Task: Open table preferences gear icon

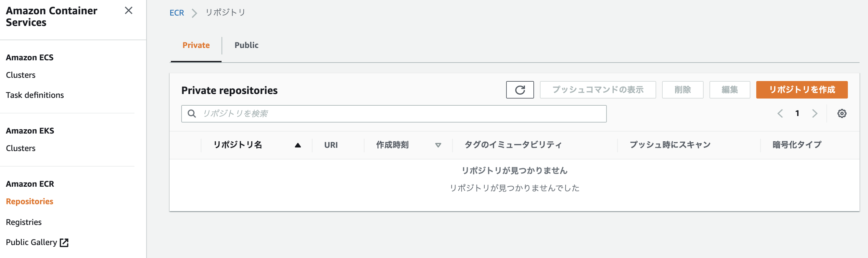Action: click(842, 114)
